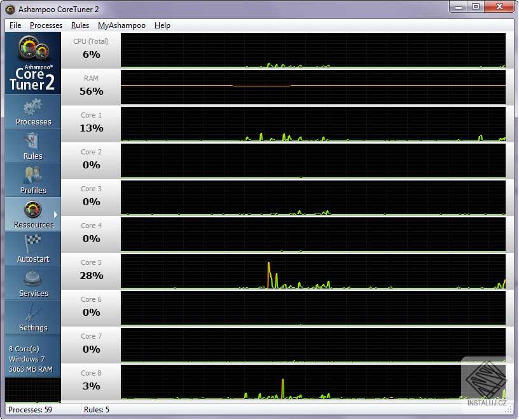Viewport: 519px width, 420px height.
Task: Click the Core 2 usage graph
Action: 313,161
